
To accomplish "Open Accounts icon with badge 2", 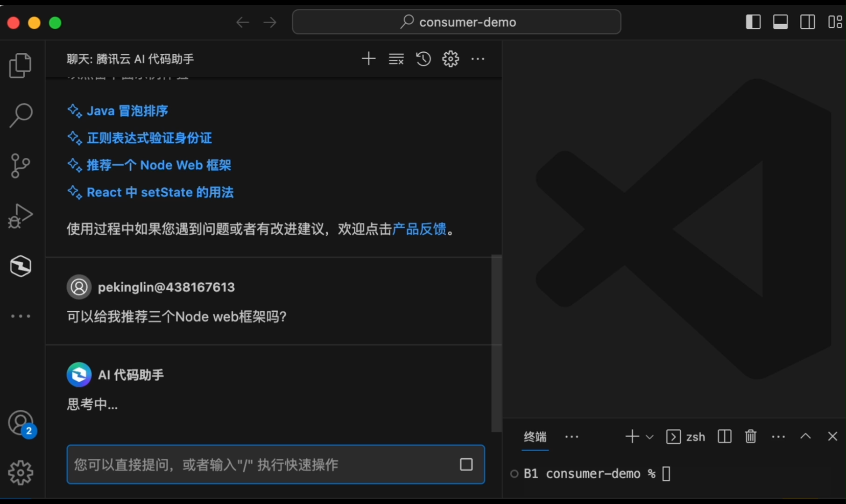I will (x=21, y=424).
